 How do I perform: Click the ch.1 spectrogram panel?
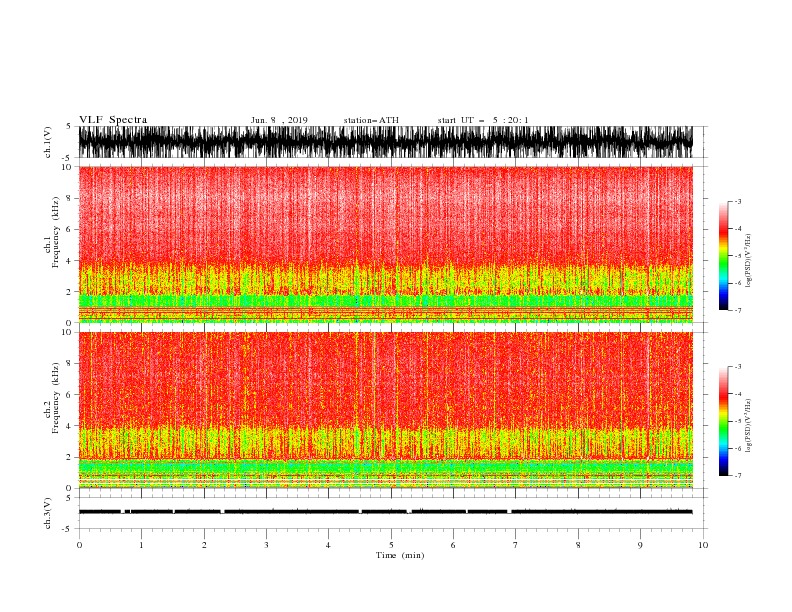click(x=385, y=244)
